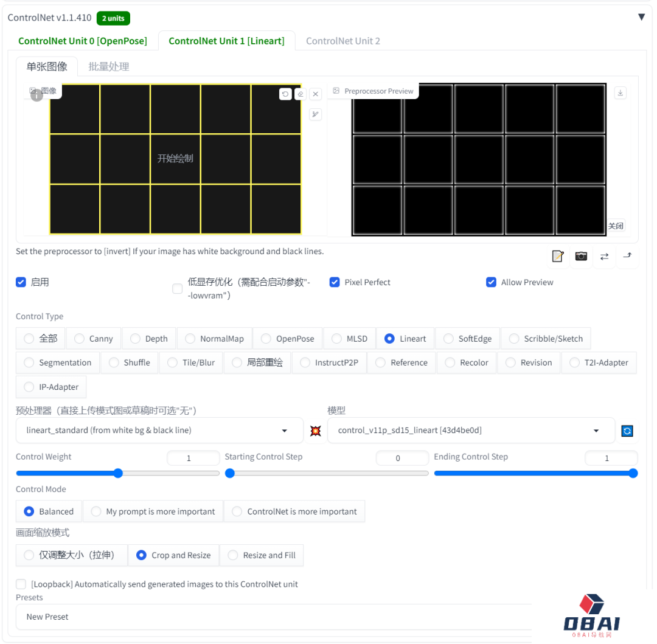Pick Tile/Blur control type
This screenshot has height=644, width=657.
[191, 362]
